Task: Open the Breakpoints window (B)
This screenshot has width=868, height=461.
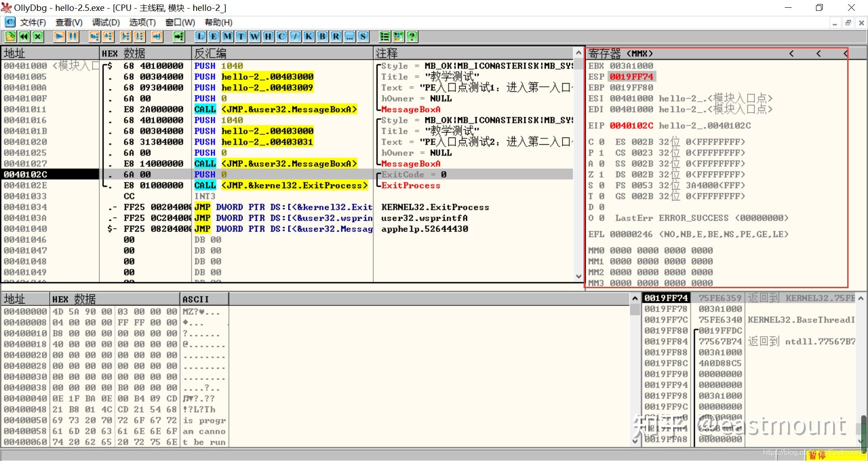Action: point(322,37)
